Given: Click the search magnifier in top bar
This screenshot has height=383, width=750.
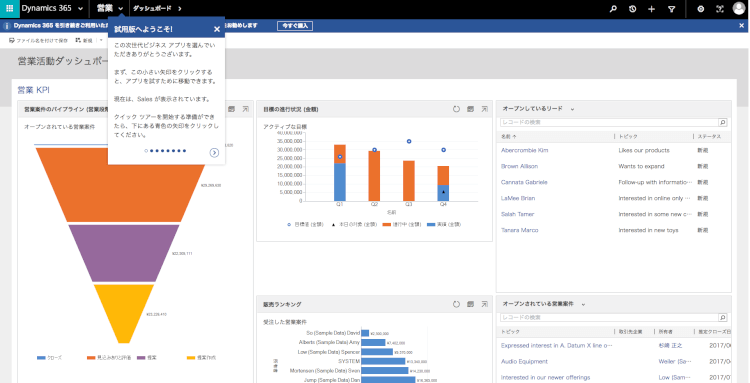Looking at the screenshot, I should click(613, 9).
